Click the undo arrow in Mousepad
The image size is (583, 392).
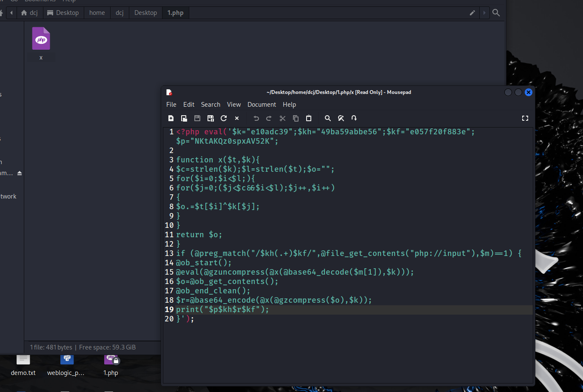pos(256,118)
